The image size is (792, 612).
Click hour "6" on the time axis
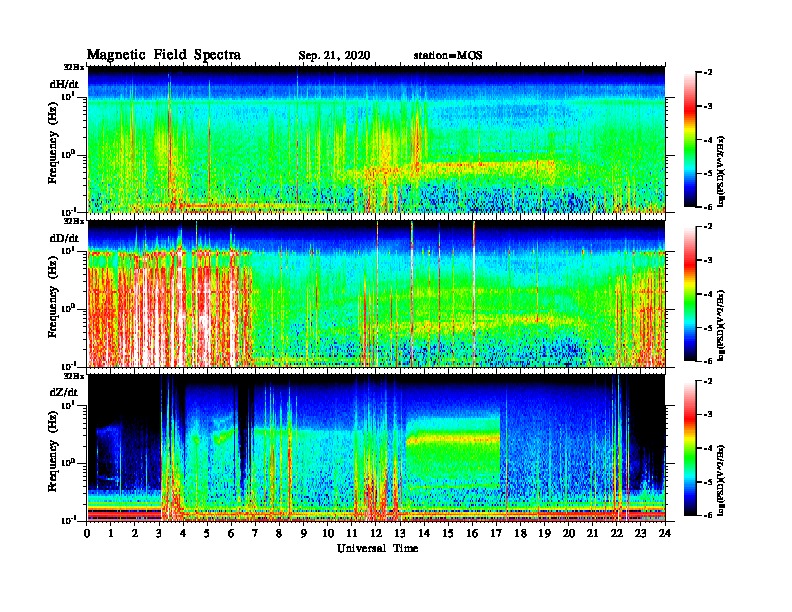[231, 533]
